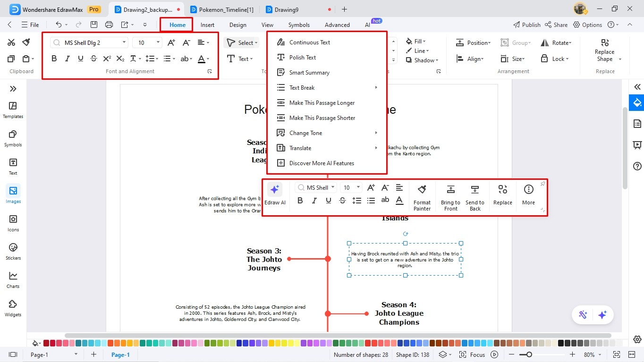This screenshot has width=644, height=362.
Task: Adjust the zoom slider handle
Action: 529,354
